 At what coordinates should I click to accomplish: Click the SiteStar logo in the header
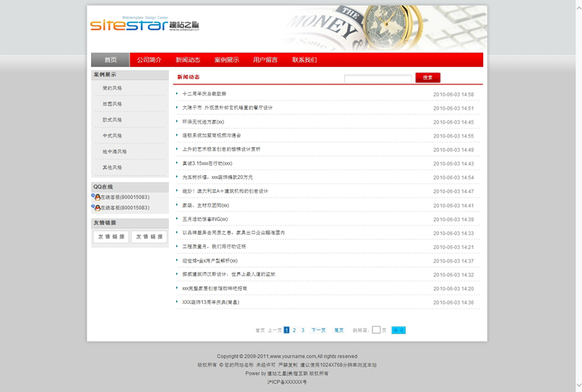[144, 25]
